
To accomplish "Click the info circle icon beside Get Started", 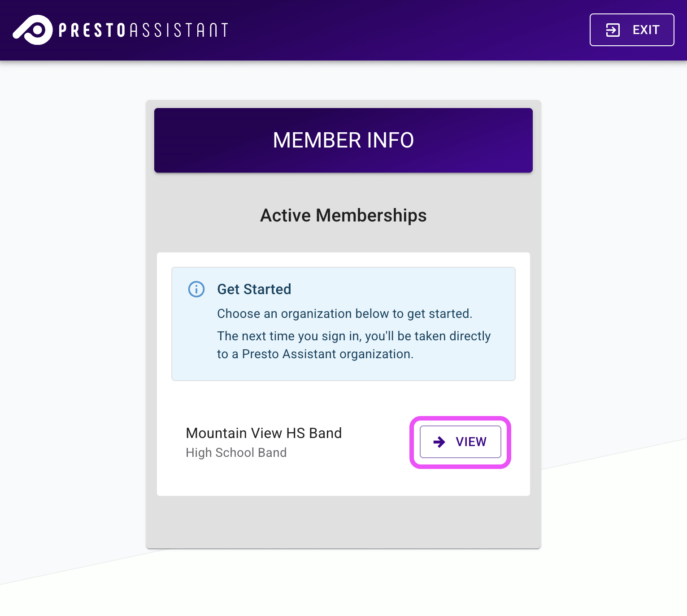I will pyautogui.click(x=196, y=289).
